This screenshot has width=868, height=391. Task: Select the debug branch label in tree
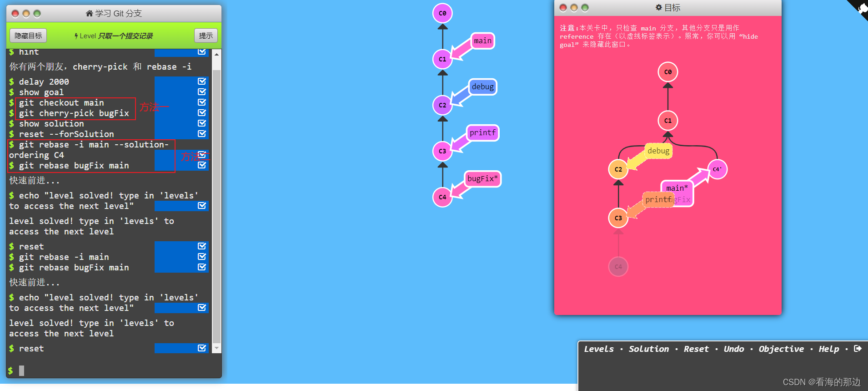point(482,87)
